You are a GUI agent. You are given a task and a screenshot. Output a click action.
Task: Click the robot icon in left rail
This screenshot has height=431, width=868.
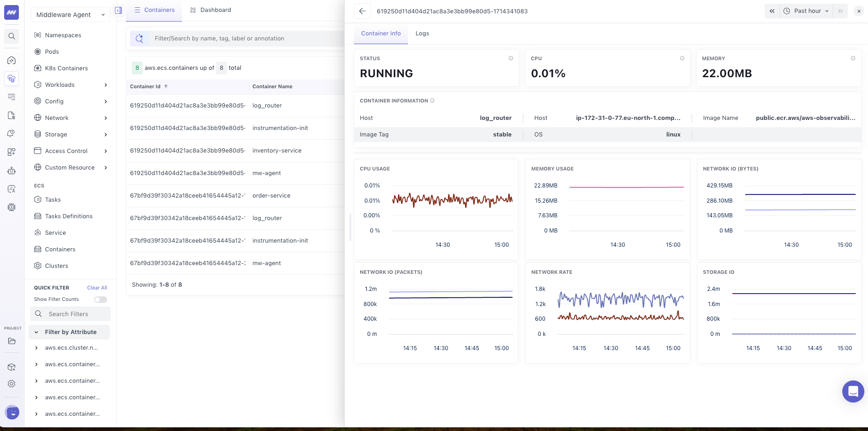pos(12,170)
